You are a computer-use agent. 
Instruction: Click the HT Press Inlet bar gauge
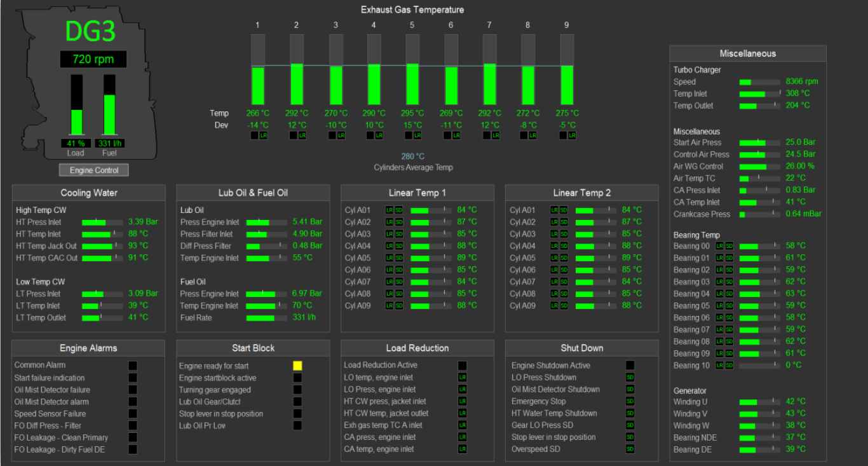(102, 222)
